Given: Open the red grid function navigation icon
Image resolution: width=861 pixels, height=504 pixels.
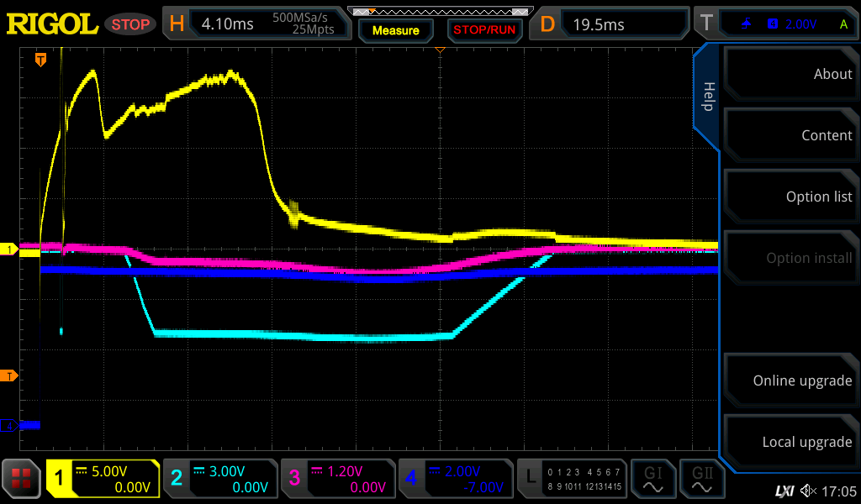Looking at the screenshot, I should pos(21,479).
